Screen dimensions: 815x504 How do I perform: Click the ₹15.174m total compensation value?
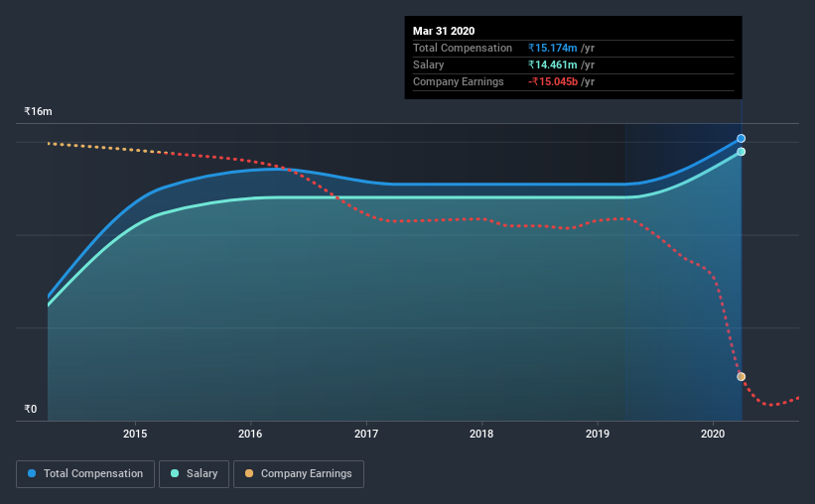[x=553, y=48]
